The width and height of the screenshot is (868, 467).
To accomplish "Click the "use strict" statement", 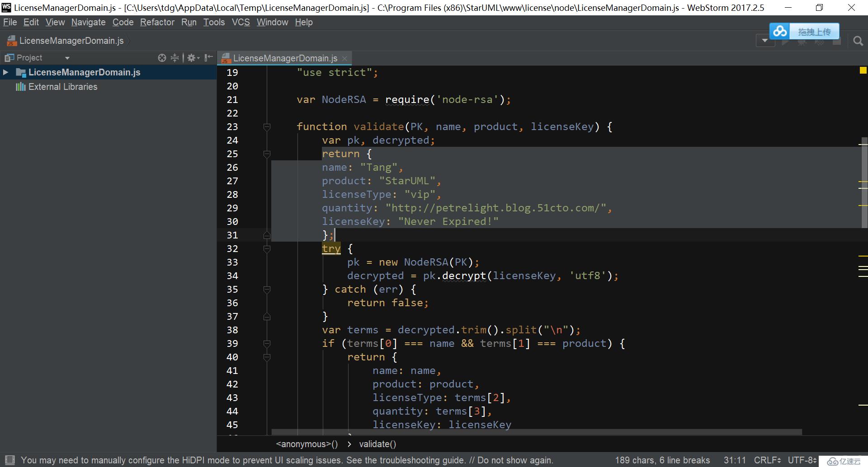I will tap(337, 73).
